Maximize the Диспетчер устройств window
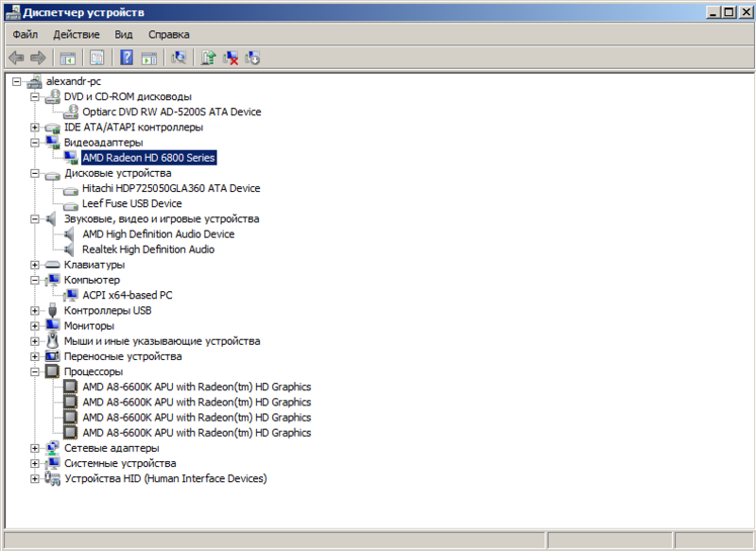 (x=730, y=12)
